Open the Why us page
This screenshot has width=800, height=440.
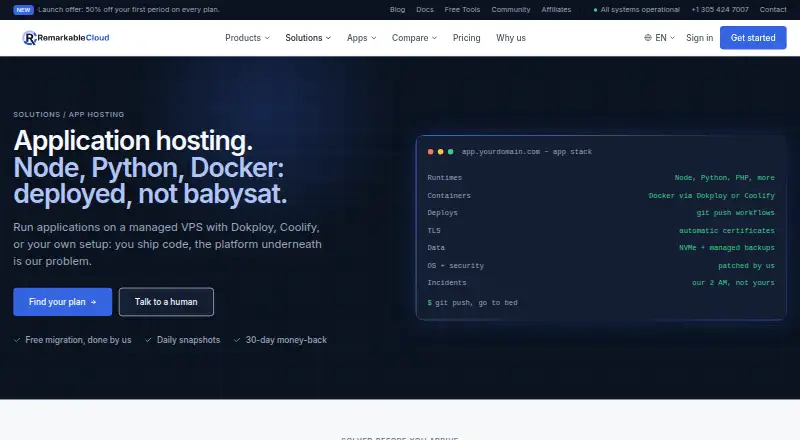511,38
